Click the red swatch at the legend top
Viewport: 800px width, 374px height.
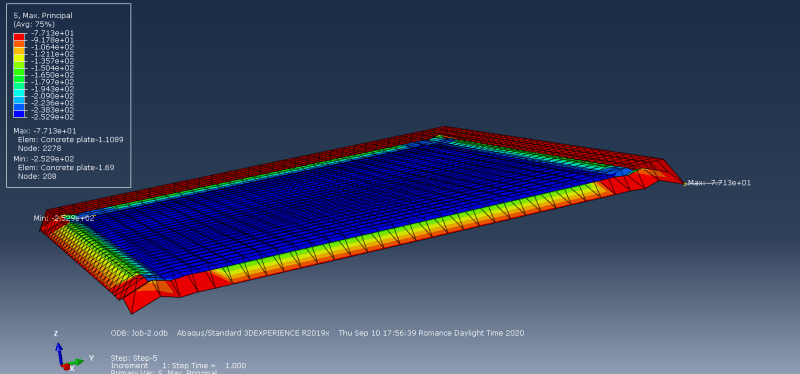point(19,36)
